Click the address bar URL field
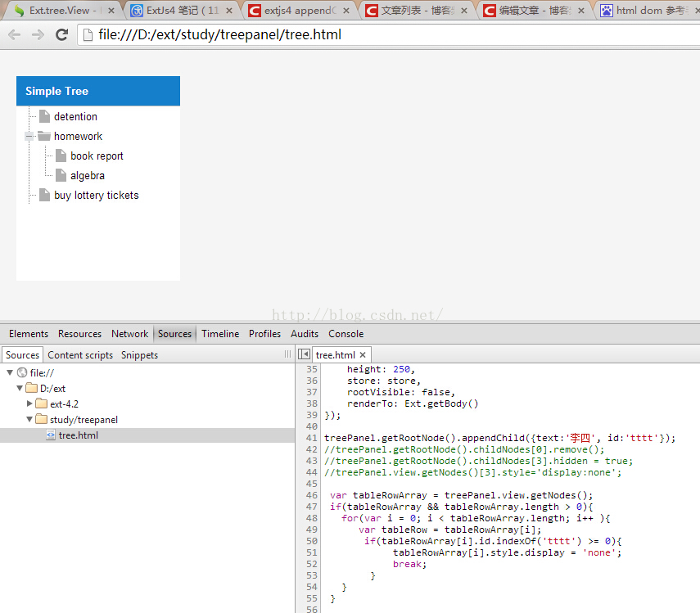The image size is (700, 613). coord(388,35)
